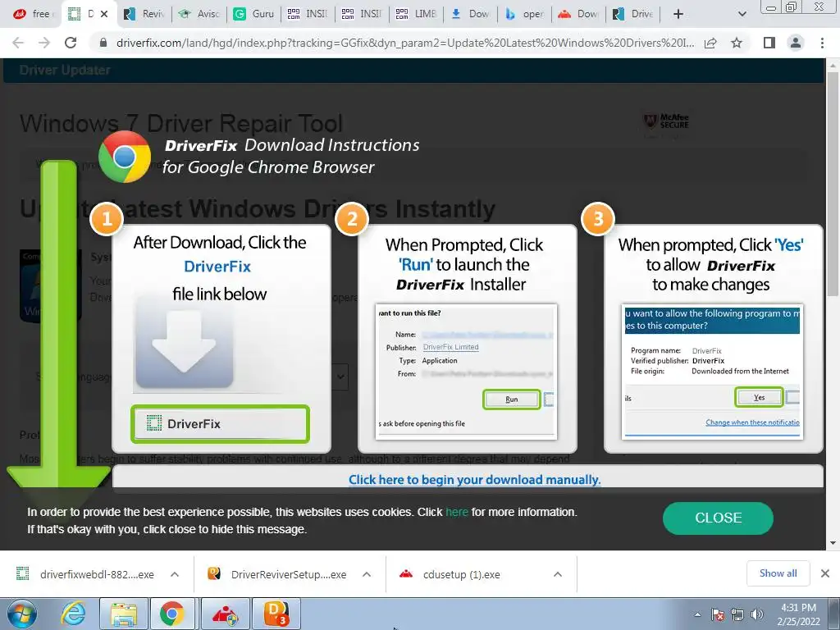The width and height of the screenshot is (840, 630).
Task: Reload the DriverFix page
Action: coord(71,43)
